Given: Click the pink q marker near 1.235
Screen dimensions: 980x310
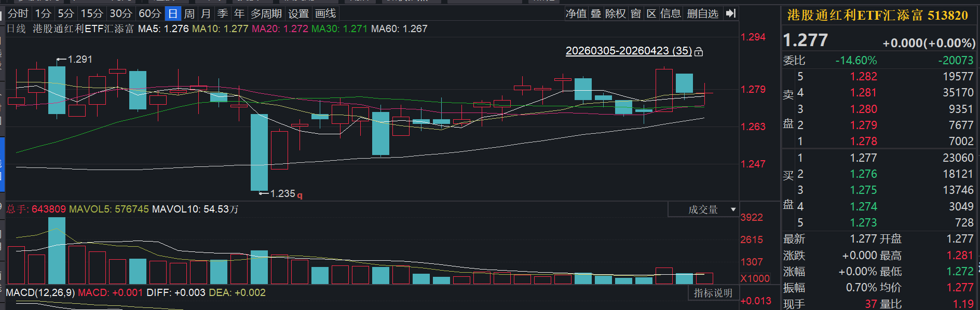Looking at the screenshot, I should (x=300, y=195).
